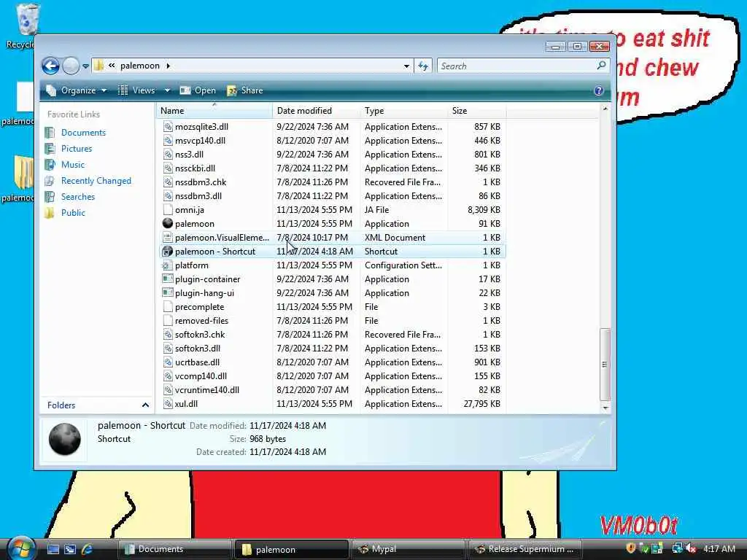Select nssdbm3.chk file name
Viewport: 747px width, 560px height.
201,182
